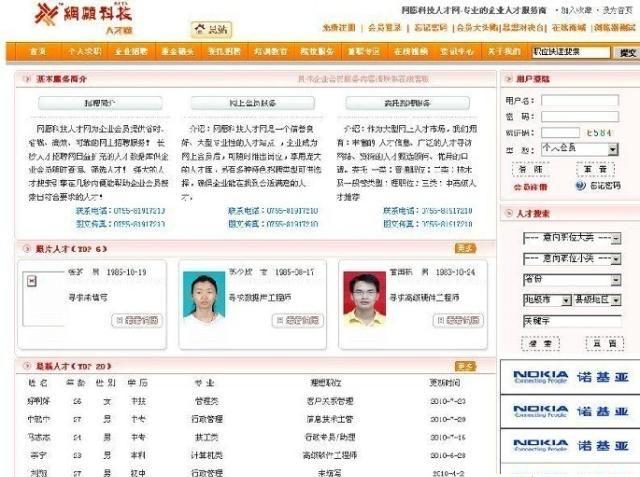Open 兼职专区 in the navigation bar
The image size is (640, 477).
[364, 51]
